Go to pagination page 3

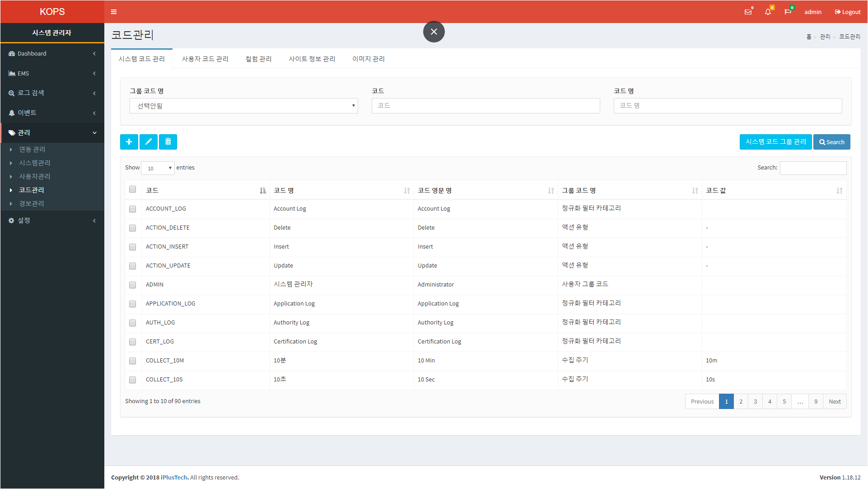coord(755,401)
